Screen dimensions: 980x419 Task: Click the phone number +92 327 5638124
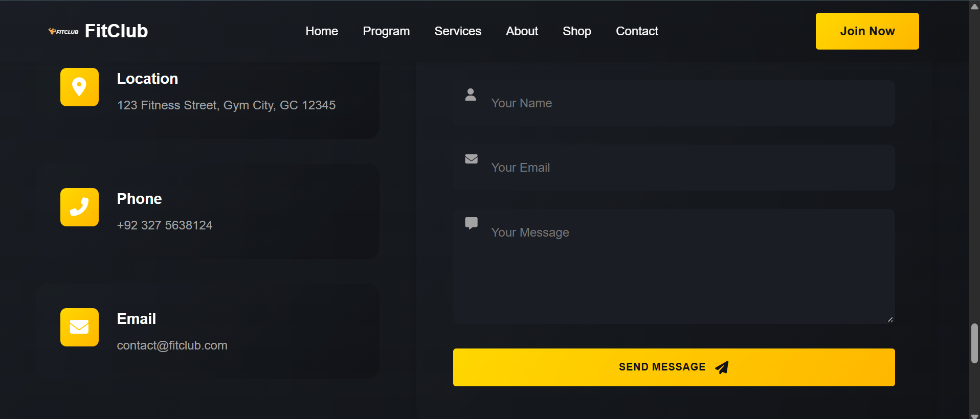click(x=165, y=225)
